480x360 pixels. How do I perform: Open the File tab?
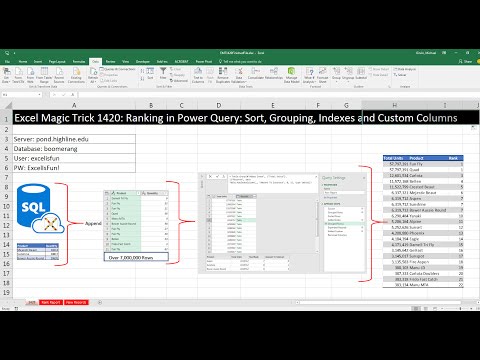click(7, 62)
